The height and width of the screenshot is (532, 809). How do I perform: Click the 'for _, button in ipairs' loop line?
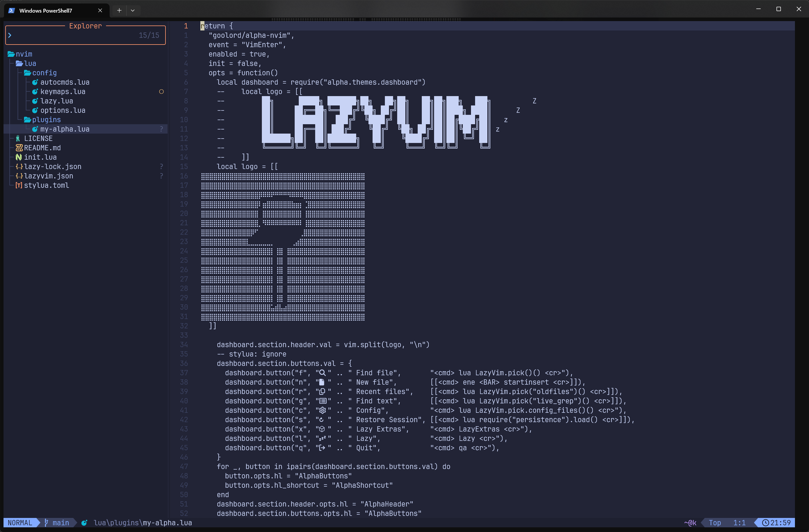point(333,467)
